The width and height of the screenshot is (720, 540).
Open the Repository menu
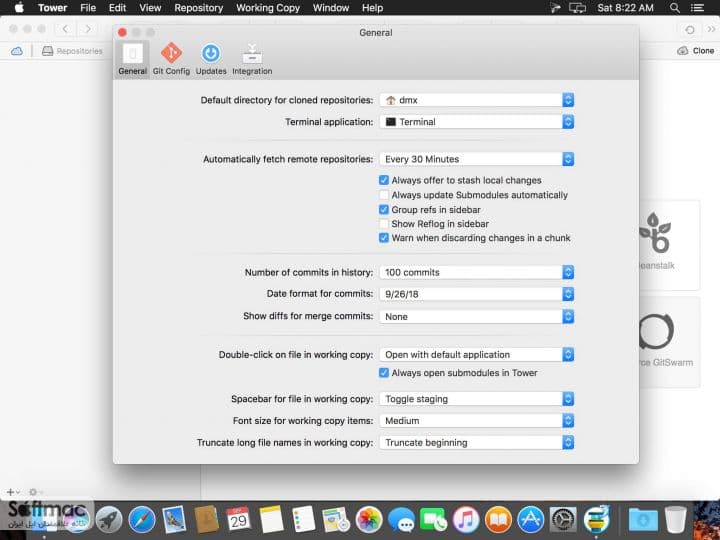(198, 8)
